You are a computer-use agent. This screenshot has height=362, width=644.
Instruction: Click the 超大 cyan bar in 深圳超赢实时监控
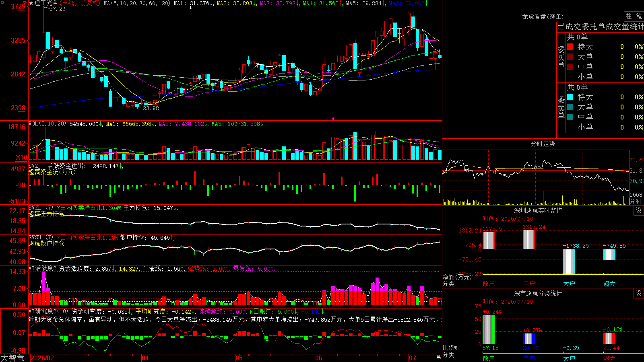coord(609,255)
